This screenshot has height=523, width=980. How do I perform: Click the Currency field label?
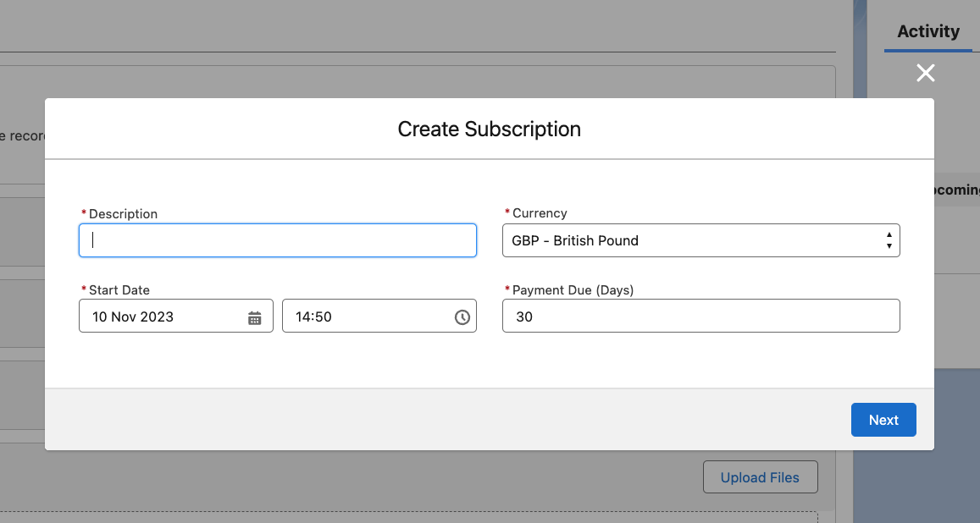(x=540, y=213)
